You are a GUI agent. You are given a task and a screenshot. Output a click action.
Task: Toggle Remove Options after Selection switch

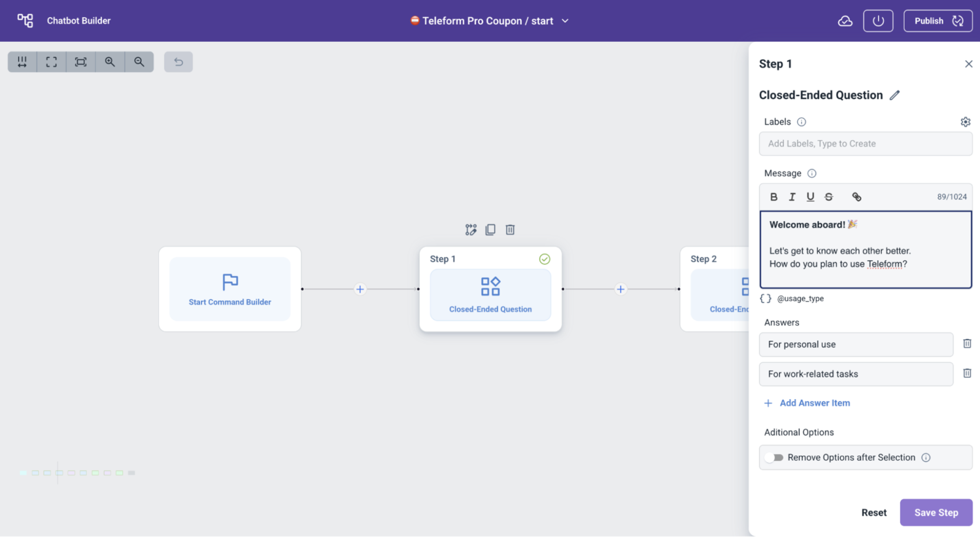coord(775,458)
